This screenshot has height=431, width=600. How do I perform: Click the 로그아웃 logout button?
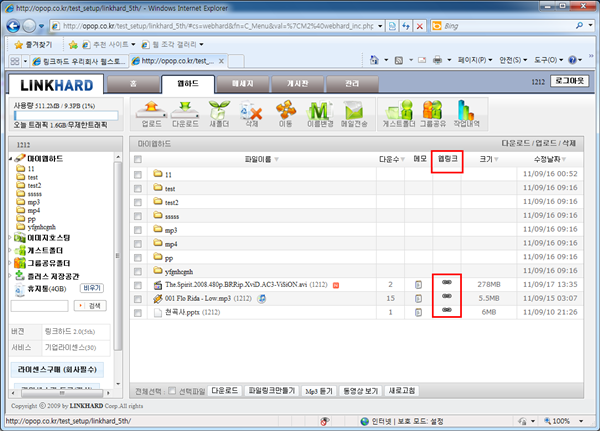click(x=569, y=81)
